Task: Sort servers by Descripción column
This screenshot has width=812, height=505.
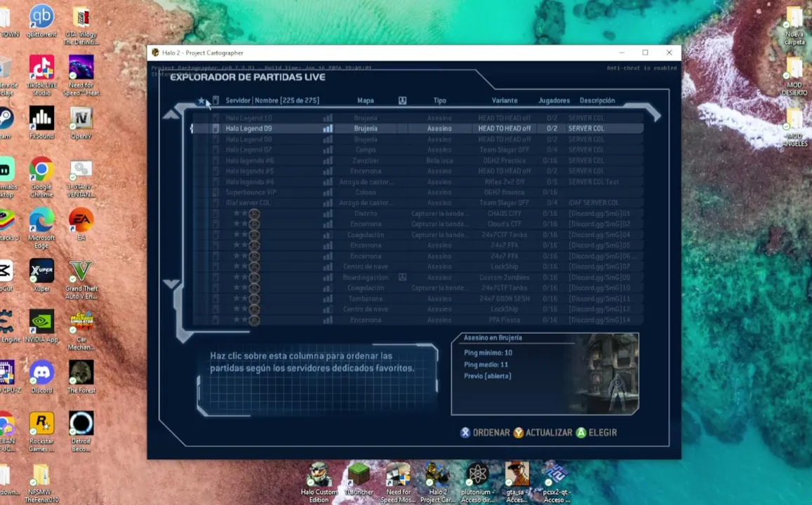Action: (x=597, y=100)
